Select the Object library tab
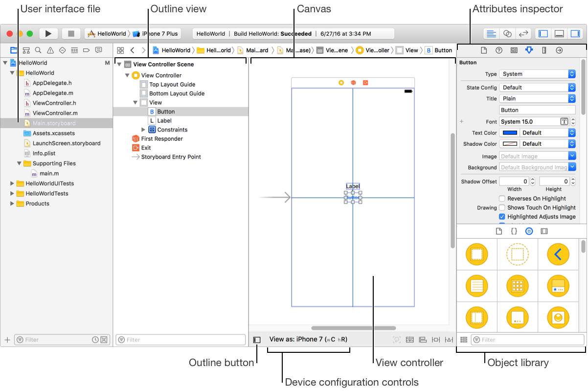The width and height of the screenshot is (588, 391). [529, 231]
